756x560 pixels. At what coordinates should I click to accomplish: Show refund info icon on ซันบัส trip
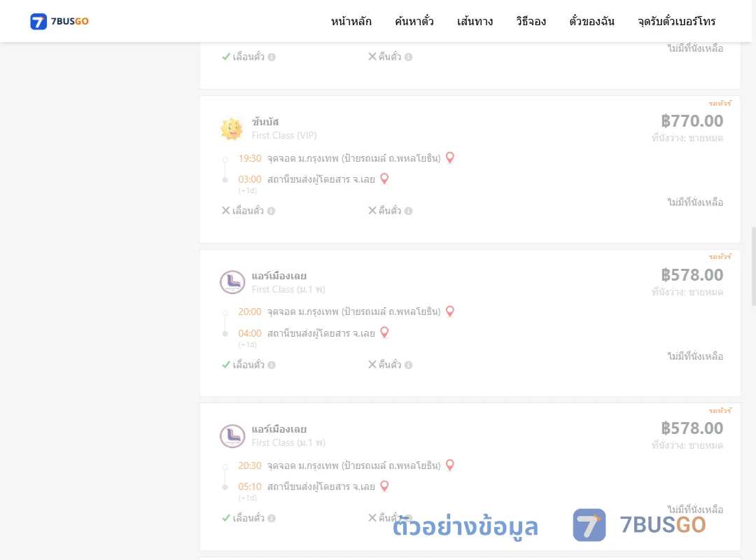pyautogui.click(x=408, y=211)
